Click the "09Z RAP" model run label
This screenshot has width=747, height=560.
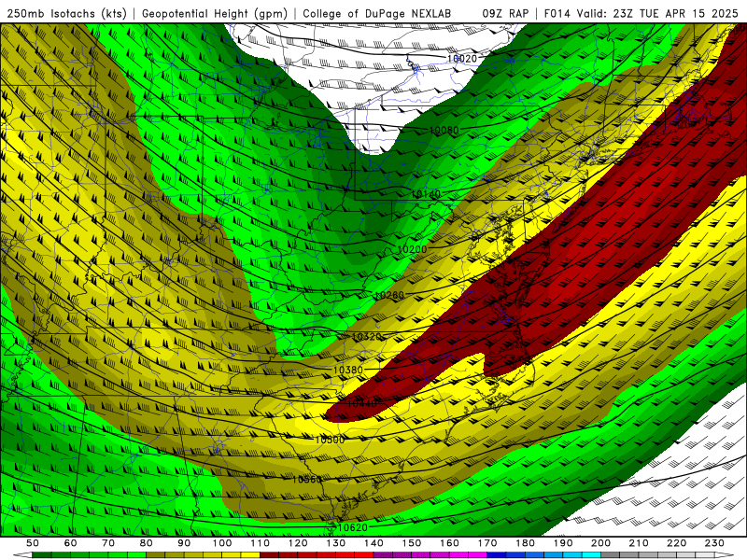[x=505, y=13]
